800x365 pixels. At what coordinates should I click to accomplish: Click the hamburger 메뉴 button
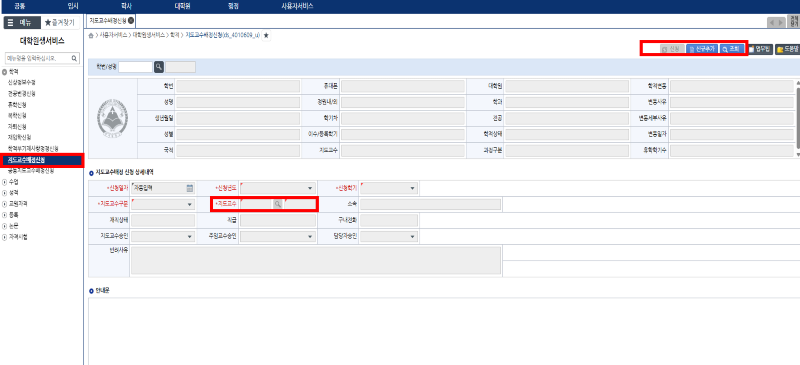tap(21, 22)
